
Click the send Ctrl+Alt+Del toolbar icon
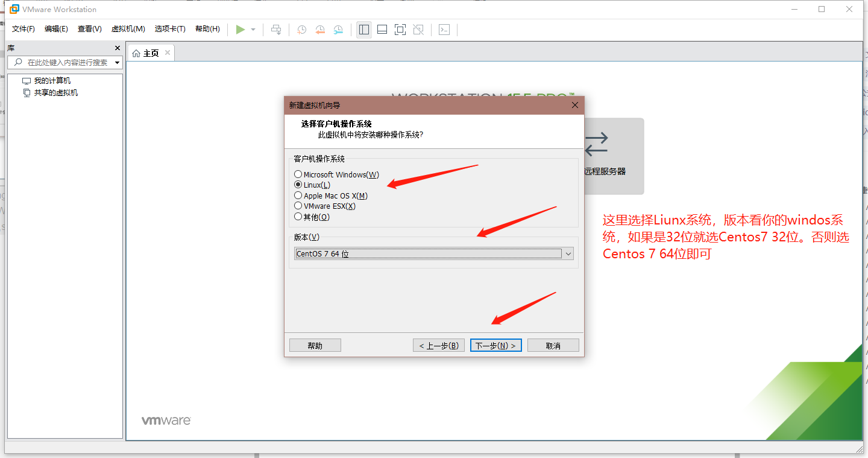point(276,30)
